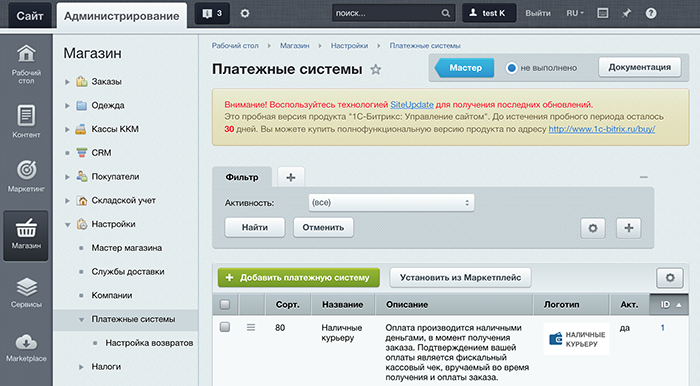Open Мастер магазина menu item
This screenshot has width=700, height=386.
tap(127, 248)
